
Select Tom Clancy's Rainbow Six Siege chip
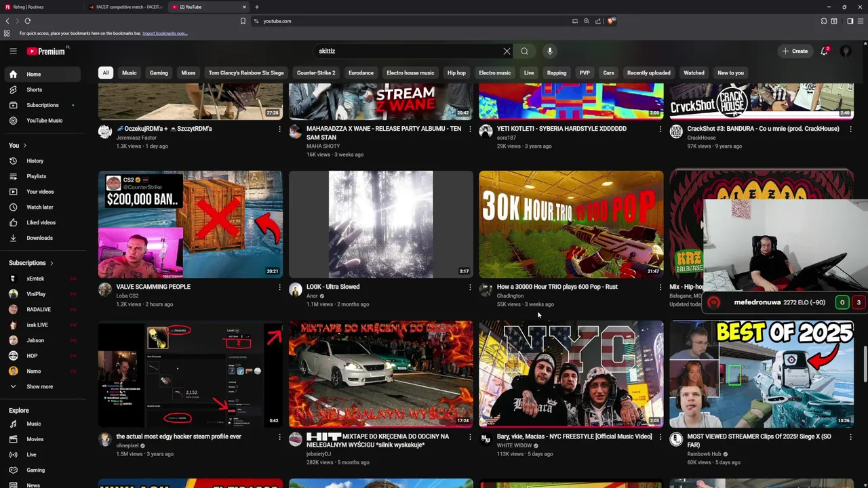246,73
